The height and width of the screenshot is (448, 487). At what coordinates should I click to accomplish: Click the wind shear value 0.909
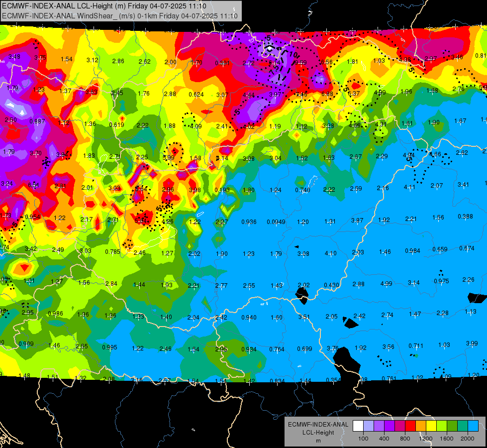pyautogui.click(x=26, y=344)
